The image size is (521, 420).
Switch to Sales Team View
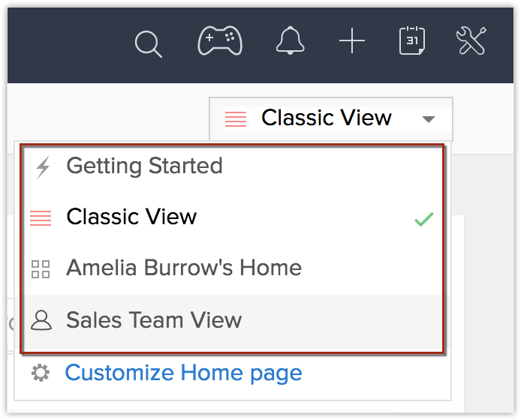pyautogui.click(x=154, y=320)
